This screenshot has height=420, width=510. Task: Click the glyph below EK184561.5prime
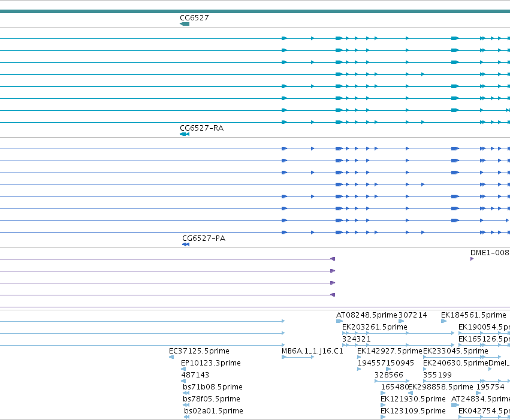click(x=443, y=321)
